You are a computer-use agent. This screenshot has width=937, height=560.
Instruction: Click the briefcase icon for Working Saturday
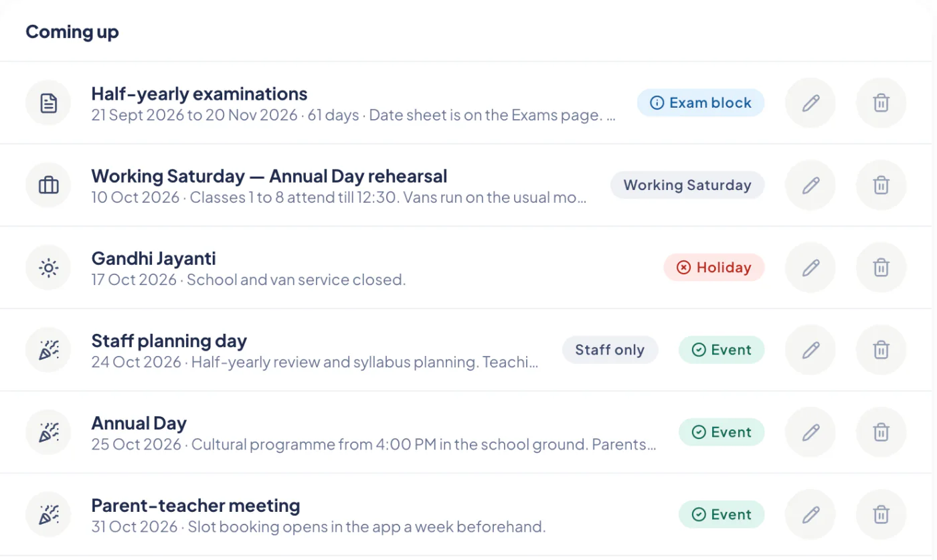[48, 185]
